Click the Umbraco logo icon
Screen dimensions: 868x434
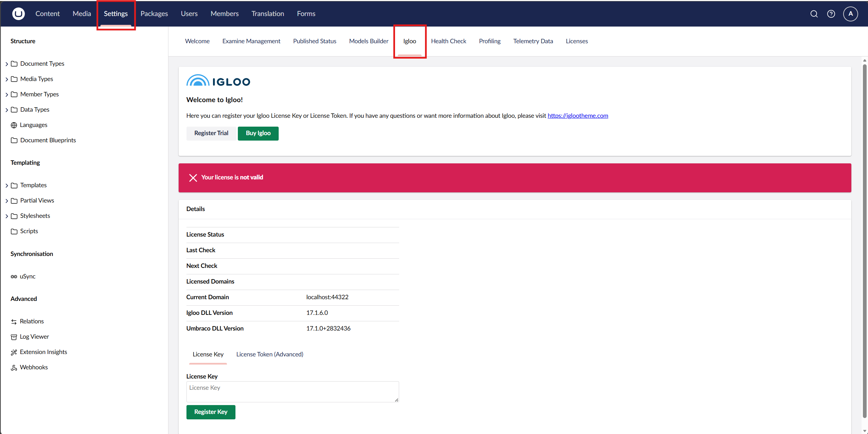tap(18, 14)
